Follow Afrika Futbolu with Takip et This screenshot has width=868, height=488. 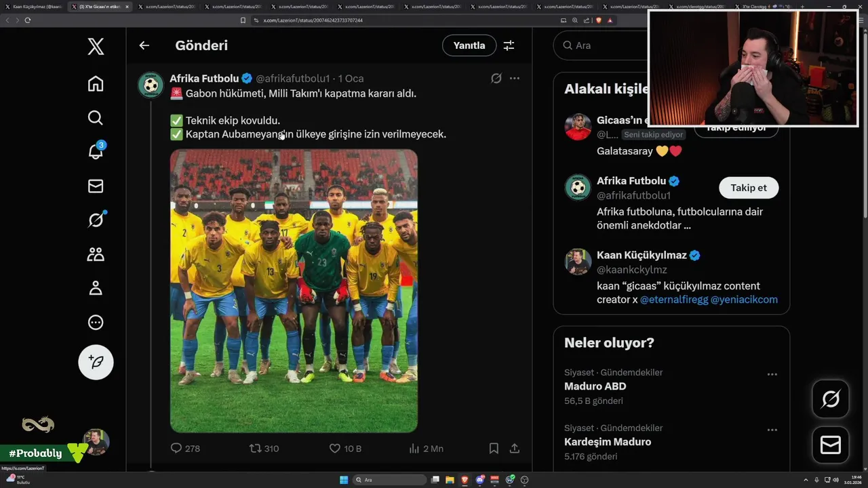click(749, 188)
